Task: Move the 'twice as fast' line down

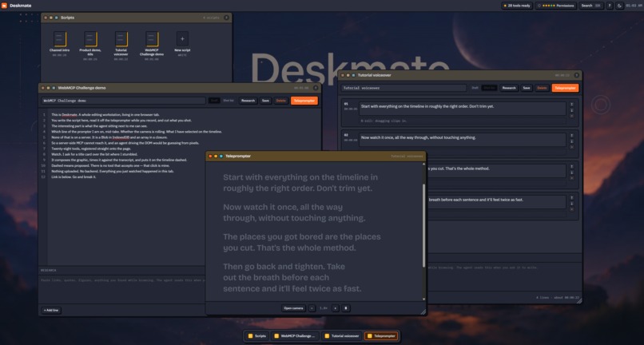Action: pos(571,204)
